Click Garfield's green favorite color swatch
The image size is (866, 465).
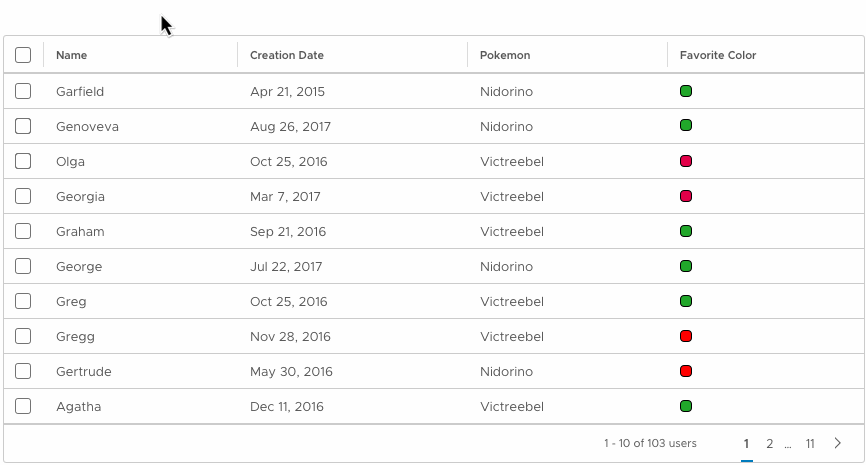686,91
